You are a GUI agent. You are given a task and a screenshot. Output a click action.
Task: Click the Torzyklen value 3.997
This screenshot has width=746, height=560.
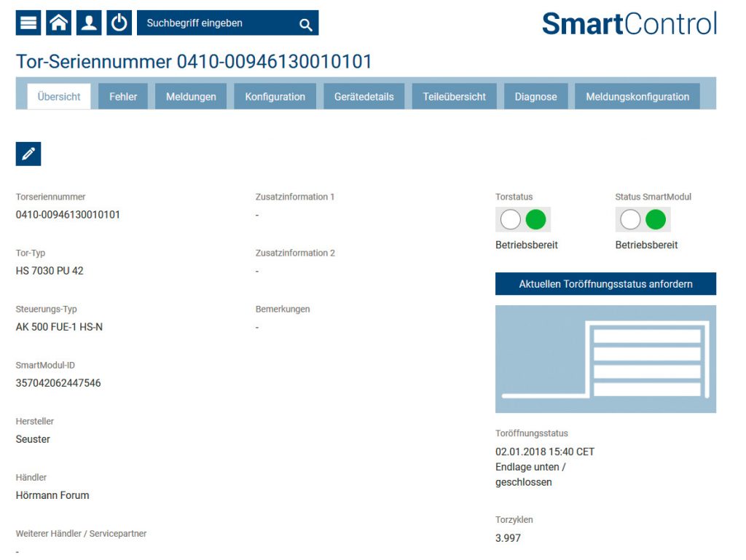click(x=508, y=538)
